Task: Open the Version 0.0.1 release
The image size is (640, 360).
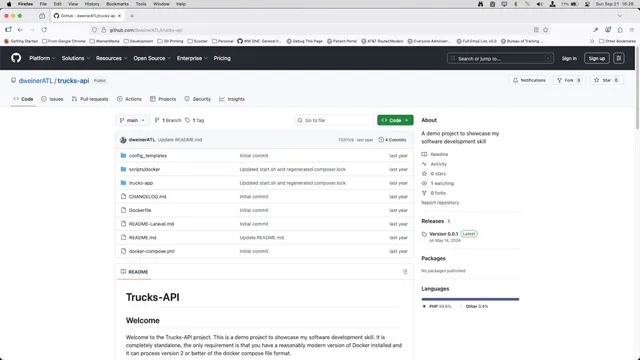Action: [443, 234]
